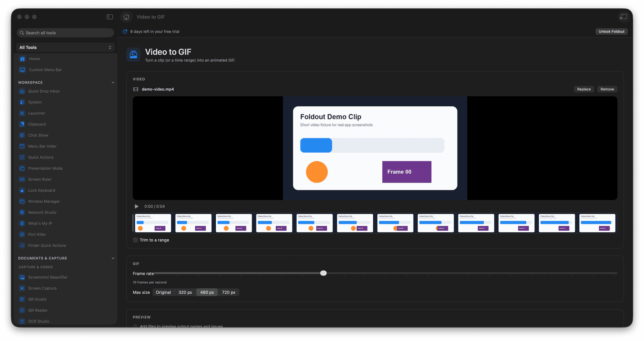Select the first timeline thumbnail frame

click(x=153, y=223)
